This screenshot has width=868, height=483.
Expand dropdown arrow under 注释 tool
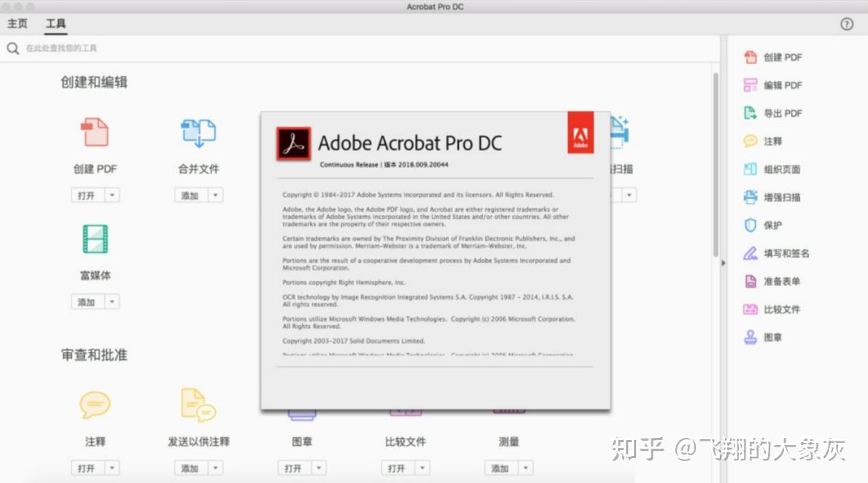click(112, 468)
